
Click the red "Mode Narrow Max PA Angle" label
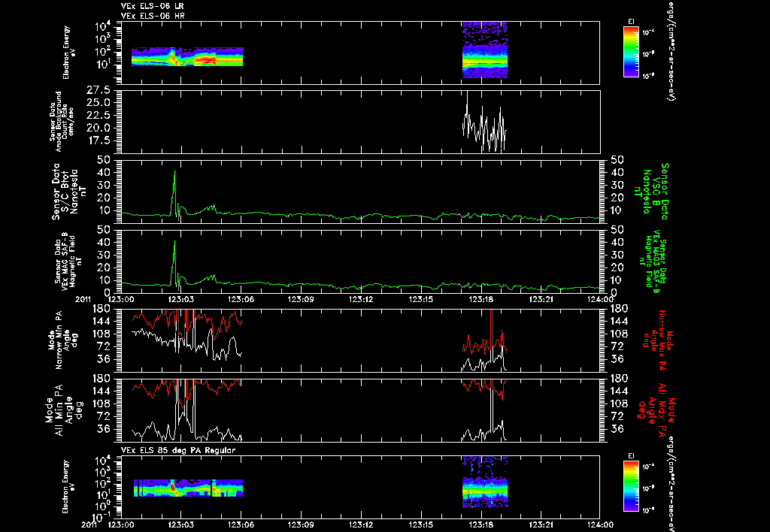(656, 340)
